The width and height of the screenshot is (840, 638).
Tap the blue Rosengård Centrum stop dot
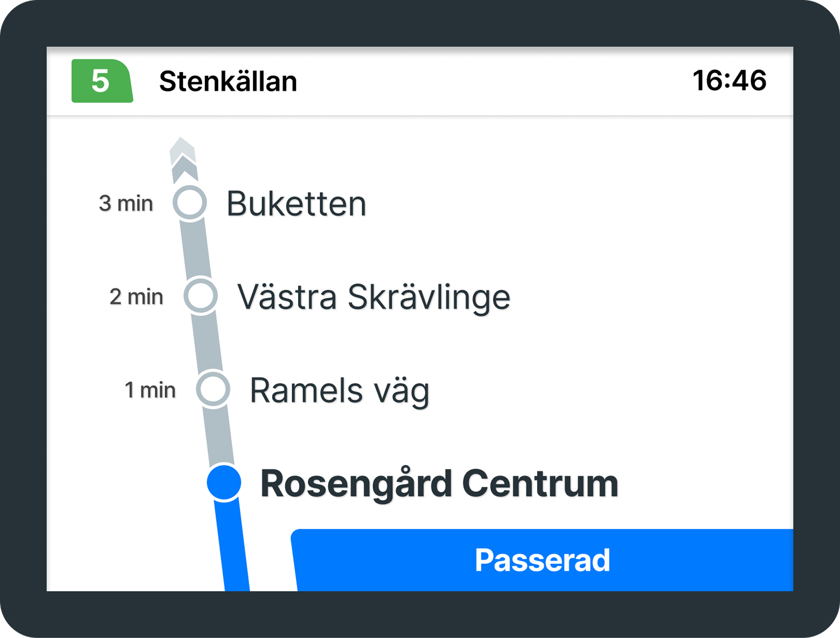(224, 482)
